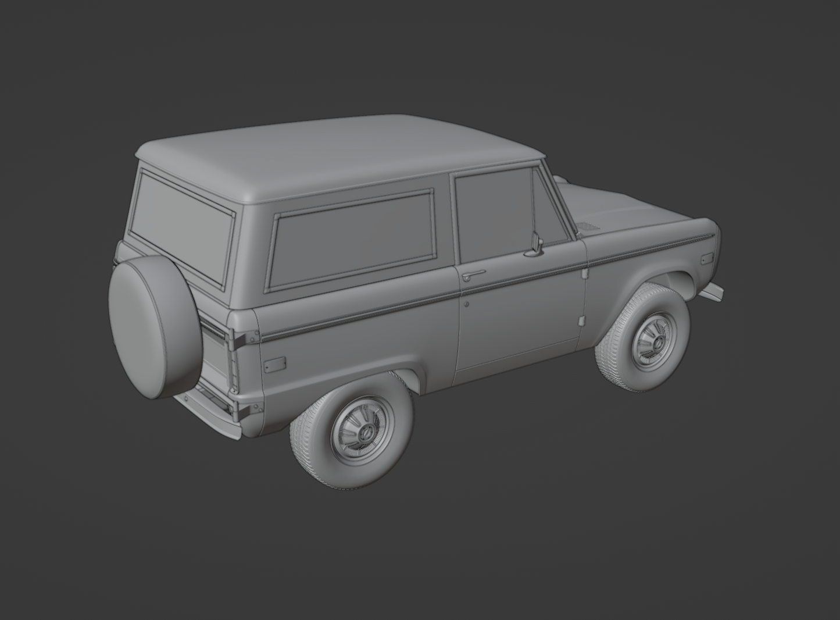Select the front fender side marker light
The width and height of the screenshot is (840, 620).
point(707,258)
